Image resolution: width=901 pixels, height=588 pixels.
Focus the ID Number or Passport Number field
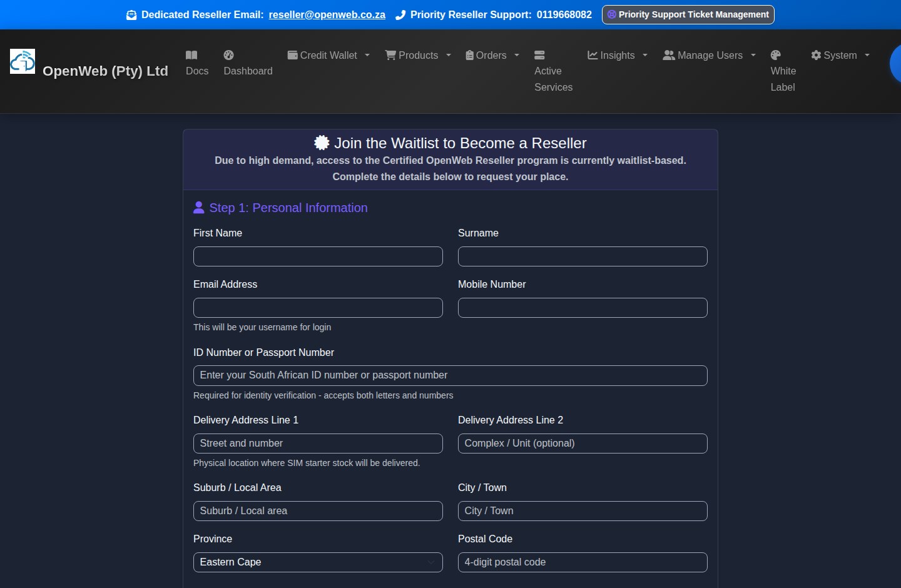pos(450,375)
